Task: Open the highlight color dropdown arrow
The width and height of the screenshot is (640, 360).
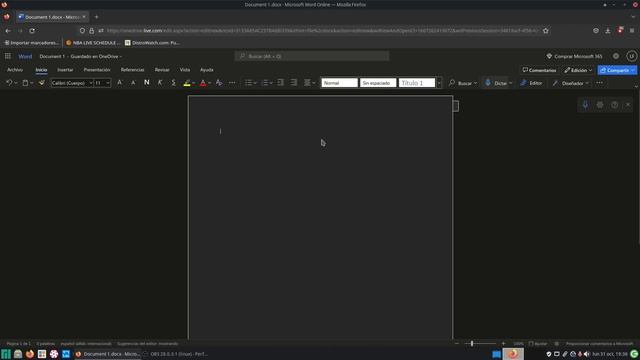Action: [x=193, y=83]
